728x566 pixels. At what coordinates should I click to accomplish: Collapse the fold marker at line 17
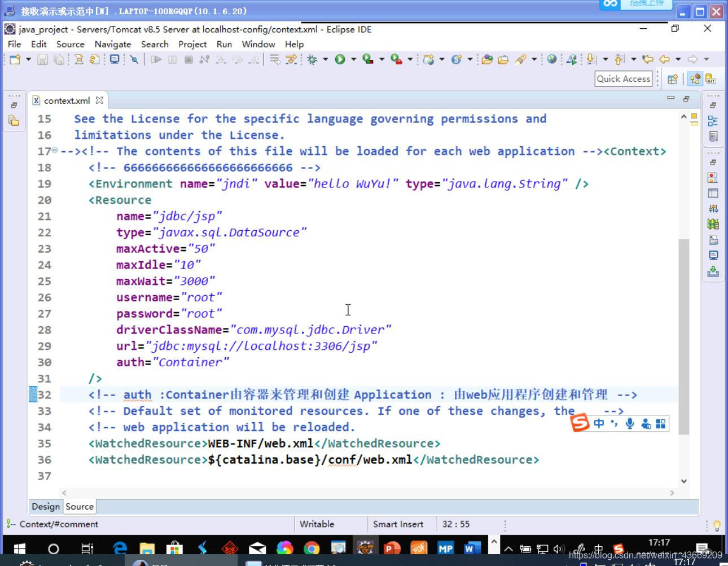[x=55, y=150]
